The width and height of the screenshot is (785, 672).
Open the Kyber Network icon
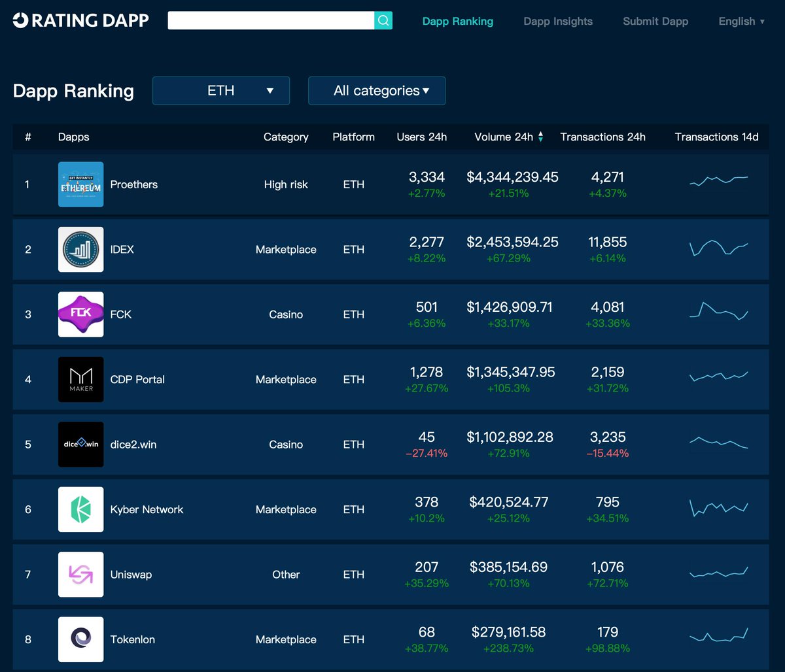coord(81,509)
